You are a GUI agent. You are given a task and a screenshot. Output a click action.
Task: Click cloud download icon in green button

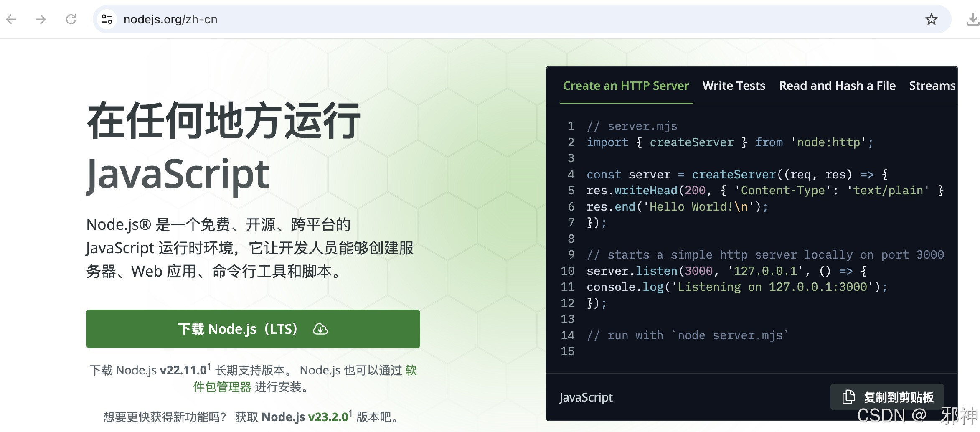click(320, 329)
